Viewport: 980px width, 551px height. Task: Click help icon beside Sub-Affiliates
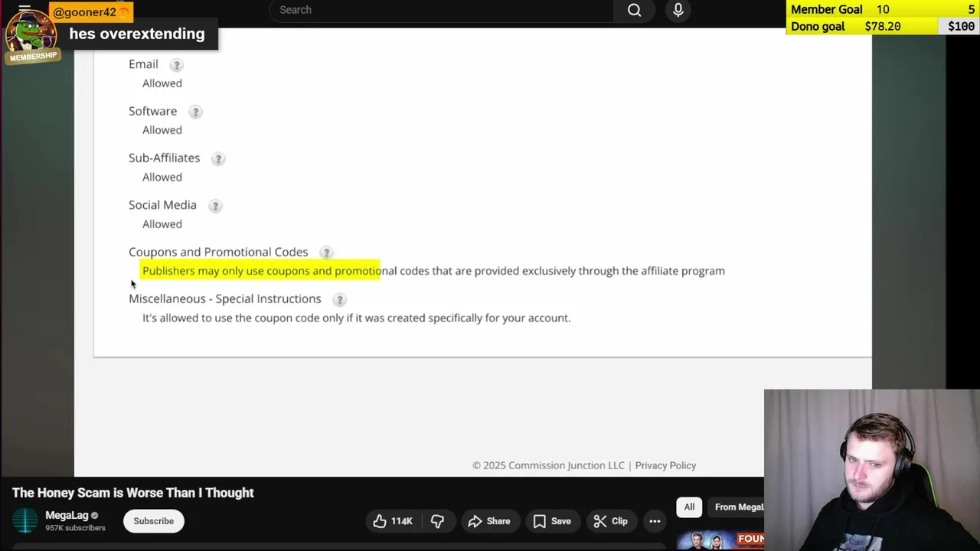pyautogui.click(x=218, y=159)
